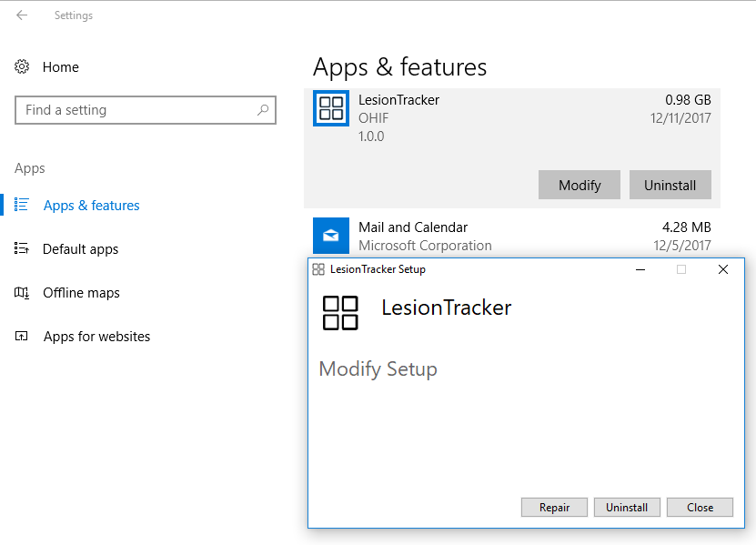Close the LesionTracker Setup window with X

[x=722, y=269]
